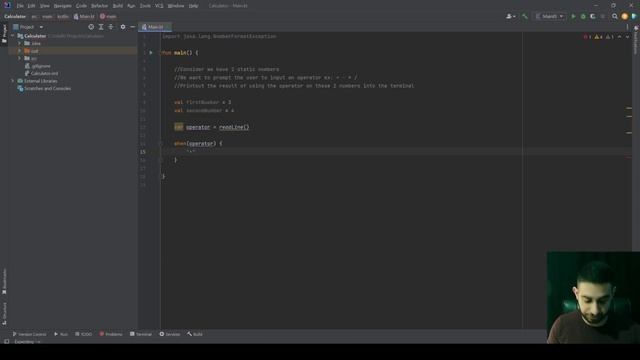Click the Select Opened File target icon
The image size is (640, 360).
(x=91, y=27)
